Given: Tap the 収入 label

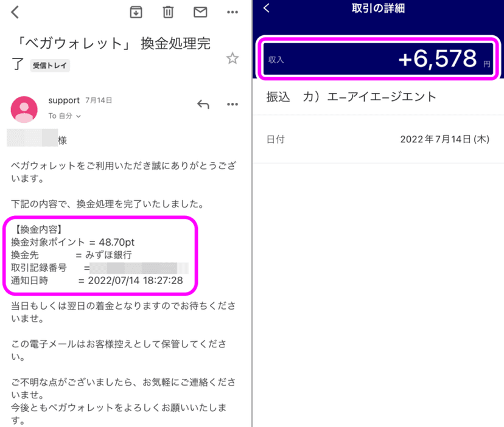Looking at the screenshot, I should [x=276, y=60].
